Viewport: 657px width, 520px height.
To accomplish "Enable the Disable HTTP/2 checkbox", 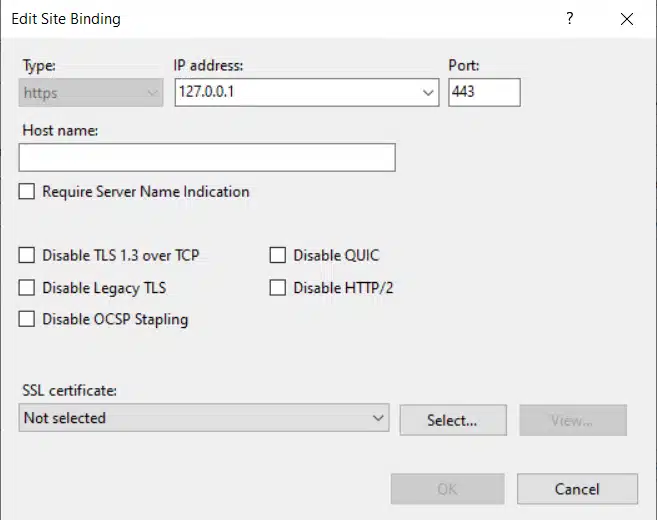I will pos(278,288).
